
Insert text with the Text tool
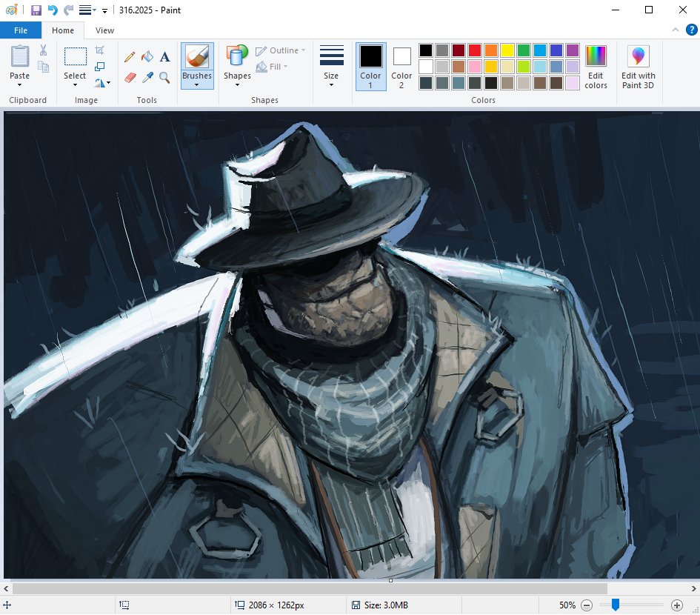pyautogui.click(x=164, y=56)
